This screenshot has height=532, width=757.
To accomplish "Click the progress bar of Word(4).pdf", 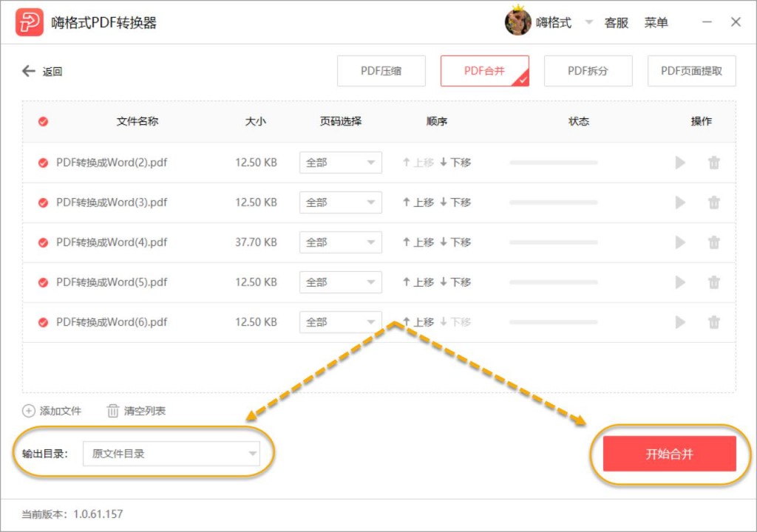I will coord(553,242).
